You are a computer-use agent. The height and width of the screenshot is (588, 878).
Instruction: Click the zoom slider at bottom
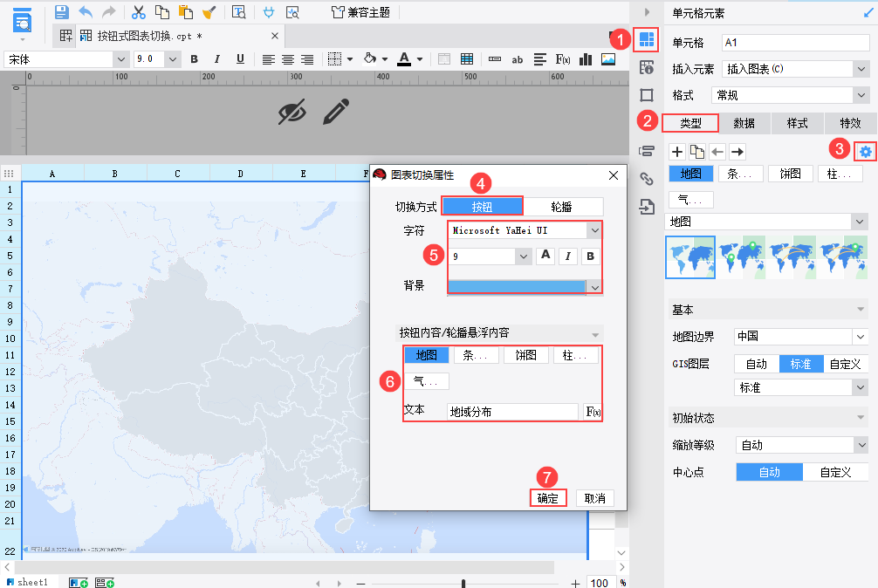click(463, 584)
